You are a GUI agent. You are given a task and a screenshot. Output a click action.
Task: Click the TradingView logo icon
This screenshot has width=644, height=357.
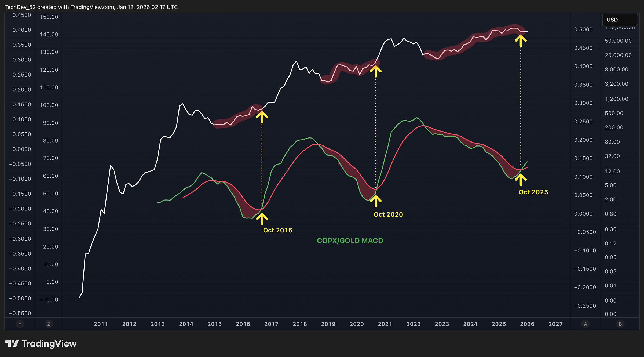tap(12, 343)
